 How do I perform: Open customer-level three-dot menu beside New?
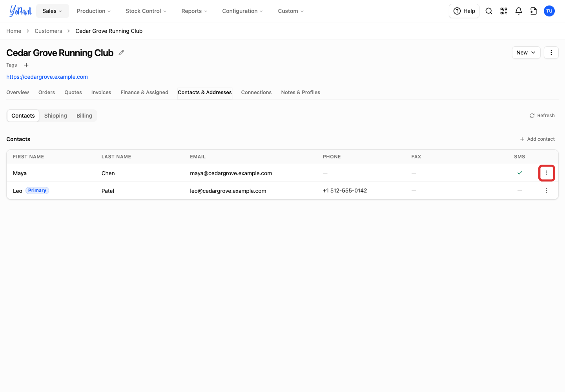[551, 53]
